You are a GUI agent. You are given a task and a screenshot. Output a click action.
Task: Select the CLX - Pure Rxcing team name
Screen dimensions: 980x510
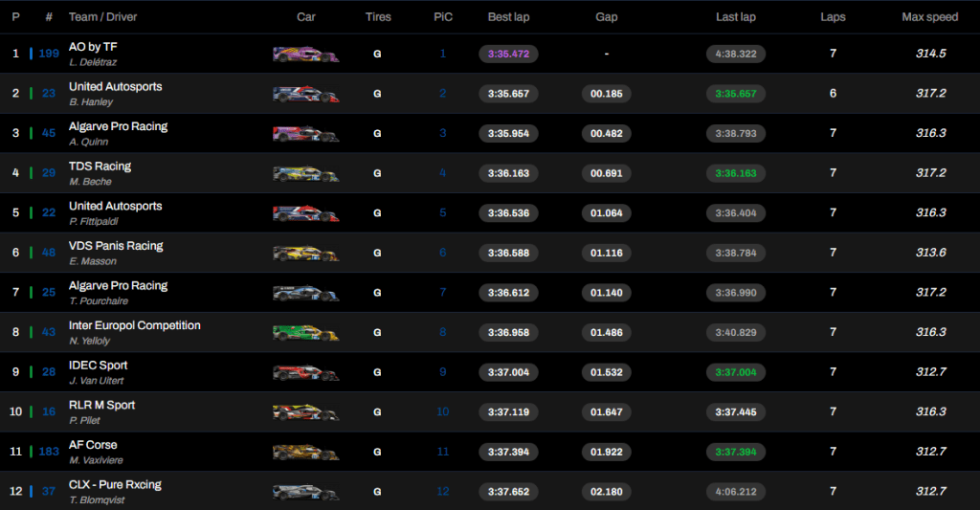[x=115, y=485]
